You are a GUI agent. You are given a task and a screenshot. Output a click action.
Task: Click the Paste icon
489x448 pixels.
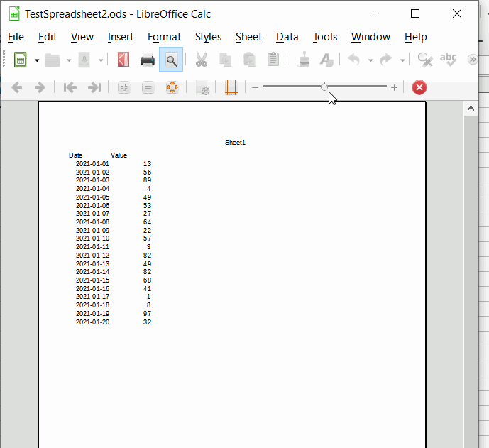[249, 60]
